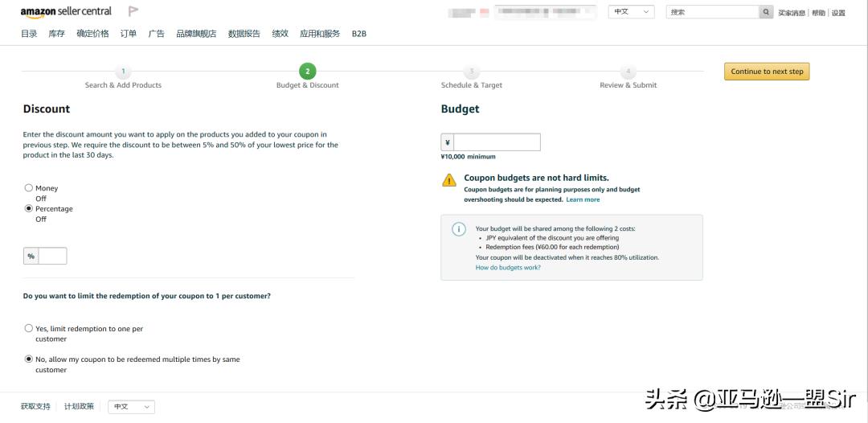Screen dimensions: 868x423
Task: Click the Learn more link
Action: (x=583, y=199)
